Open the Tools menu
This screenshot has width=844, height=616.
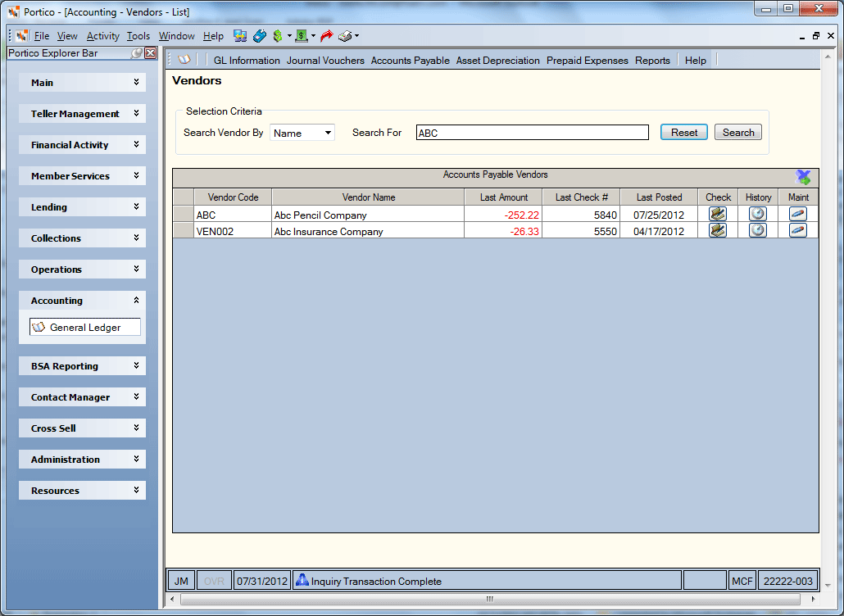pyautogui.click(x=138, y=36)
